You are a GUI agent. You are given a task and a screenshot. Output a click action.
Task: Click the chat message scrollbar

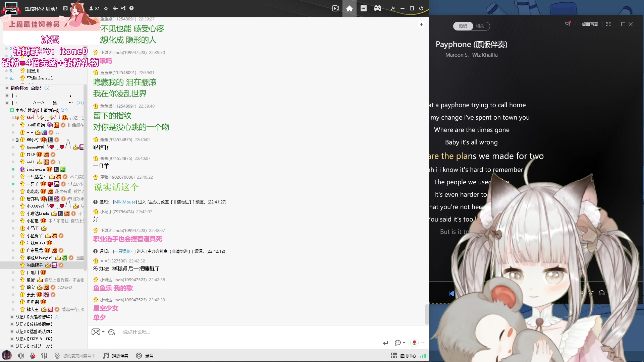click(x=427, y=314)
